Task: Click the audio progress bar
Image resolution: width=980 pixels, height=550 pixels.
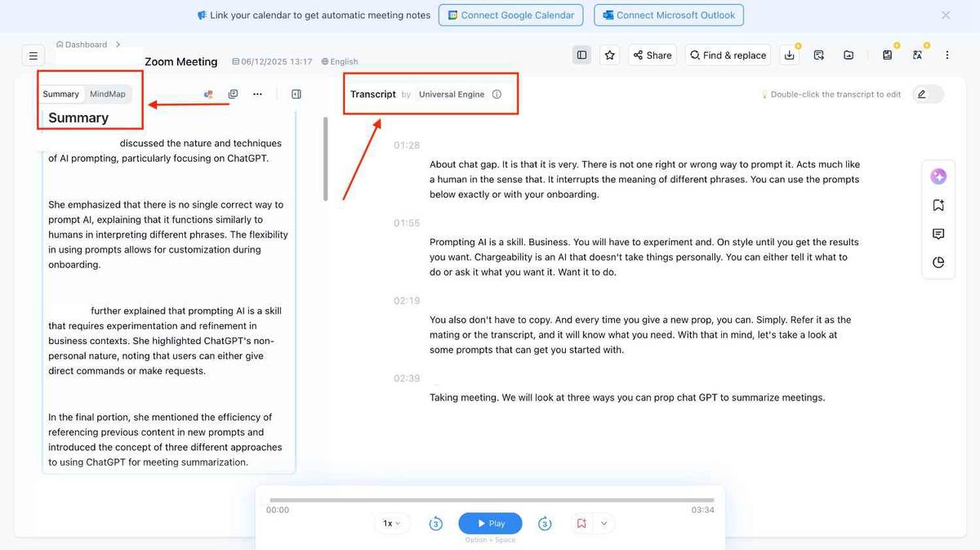Action: (492, 499)
